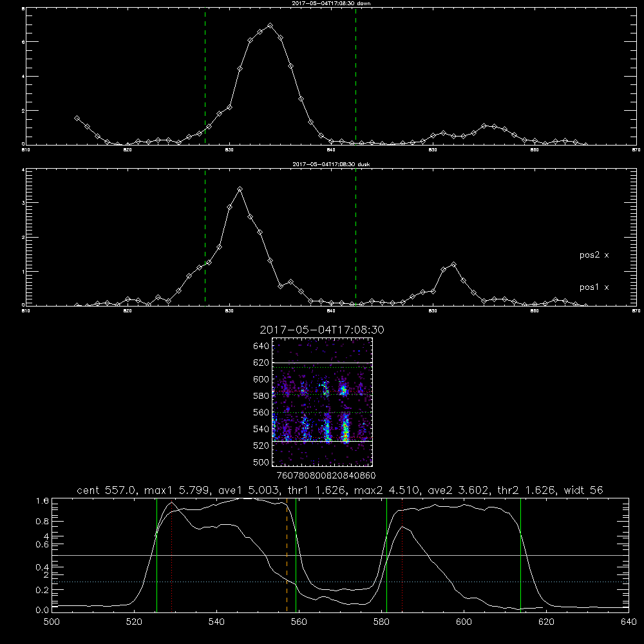Click the '0.0' label on the bottom plot y-axis
644x644 pixels.
(43, 610)
